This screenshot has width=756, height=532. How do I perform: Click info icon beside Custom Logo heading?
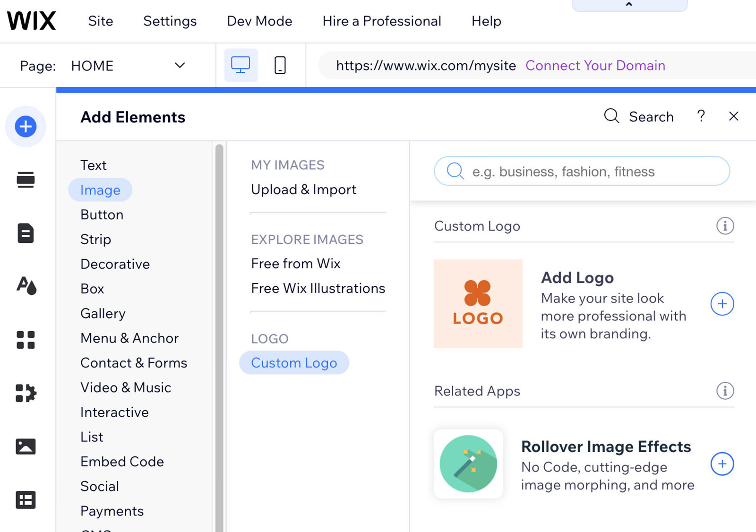[725, 226]
